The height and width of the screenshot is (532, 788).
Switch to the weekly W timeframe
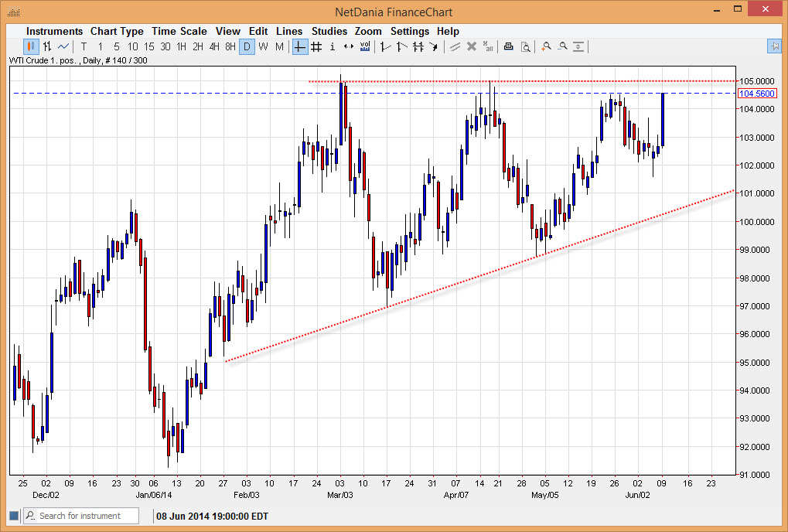click(x=263, y=46)
